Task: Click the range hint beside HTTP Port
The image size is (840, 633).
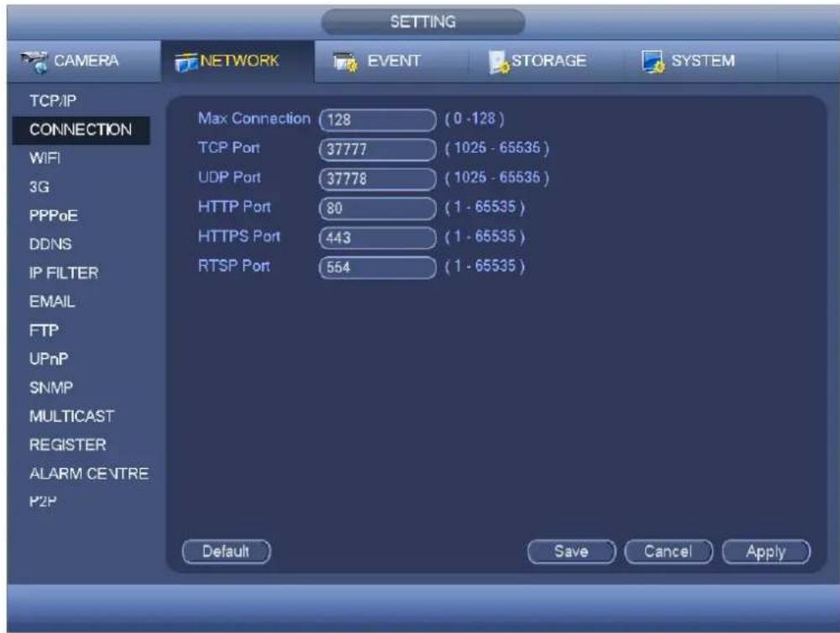Action: tap(485, 207)
